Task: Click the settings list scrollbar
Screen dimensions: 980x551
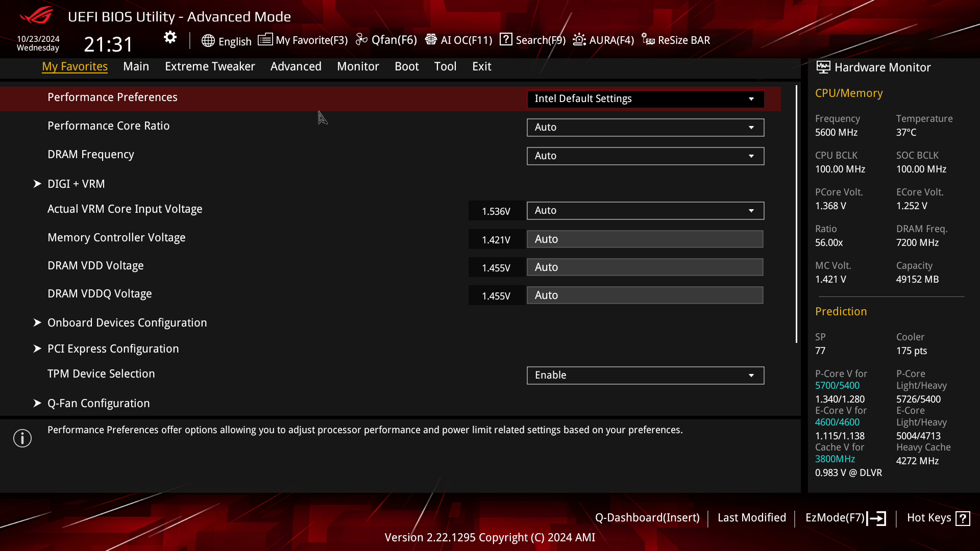Action: coord(796,214)
